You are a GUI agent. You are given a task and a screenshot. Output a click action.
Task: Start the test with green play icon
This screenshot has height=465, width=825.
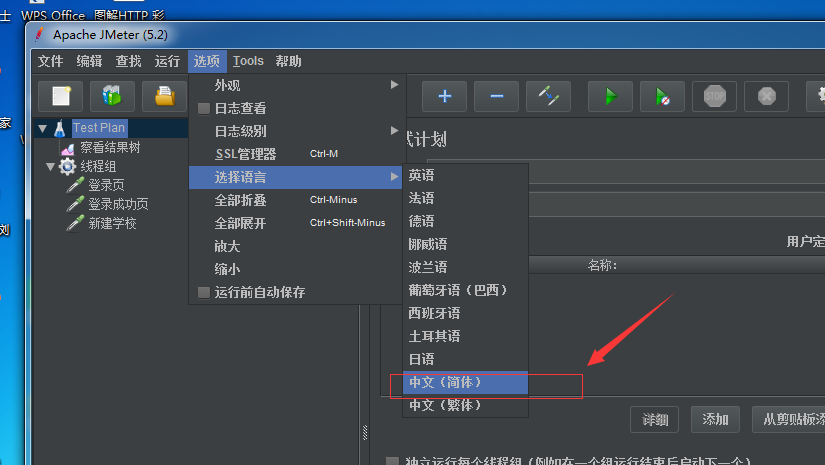(610, 96)
